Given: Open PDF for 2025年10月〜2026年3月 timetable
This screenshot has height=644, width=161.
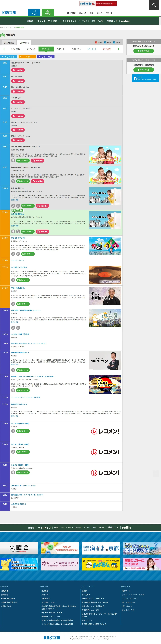Looking at the screenshot, I should (x=144, y=51).
